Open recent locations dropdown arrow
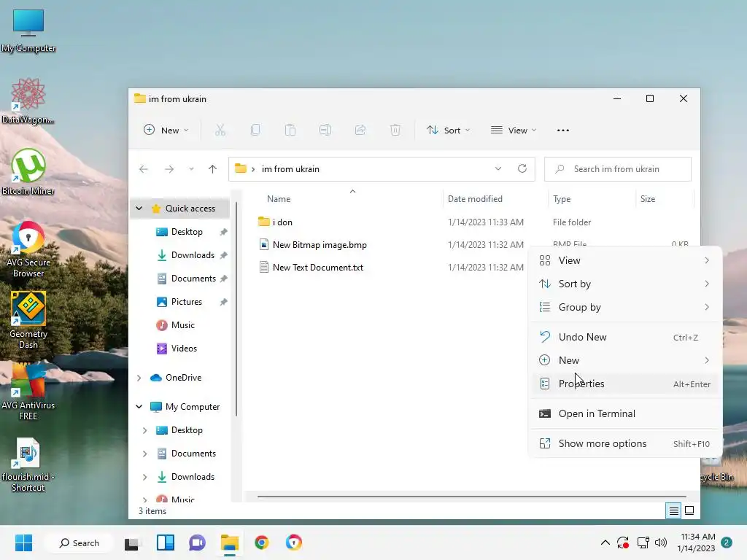Image resolution: width=747 pixels, height=560 pixels. [x=191, y=169]
